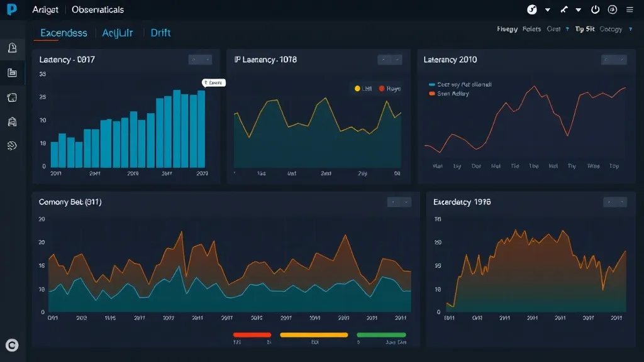This screenshot has width=644, height=362.
Task: Toggle the yellow legend series in IP Laenency
Action: pyautogui.click(x=363, y=89)
